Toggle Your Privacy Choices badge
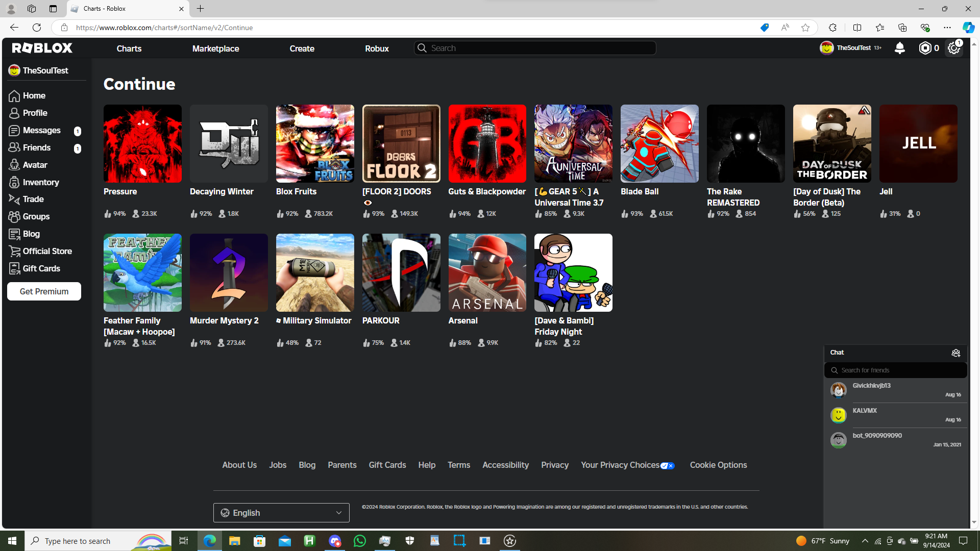 667,465
